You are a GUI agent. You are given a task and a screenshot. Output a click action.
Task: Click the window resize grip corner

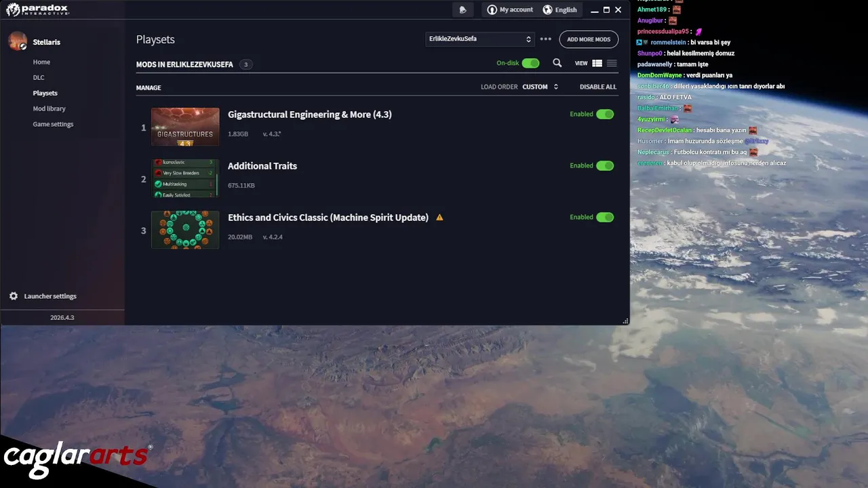coord(625,321)
